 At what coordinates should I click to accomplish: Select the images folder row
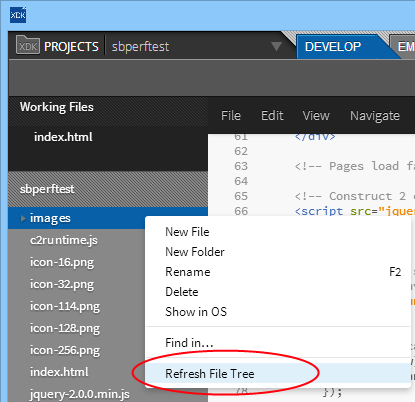pos(108,218)
